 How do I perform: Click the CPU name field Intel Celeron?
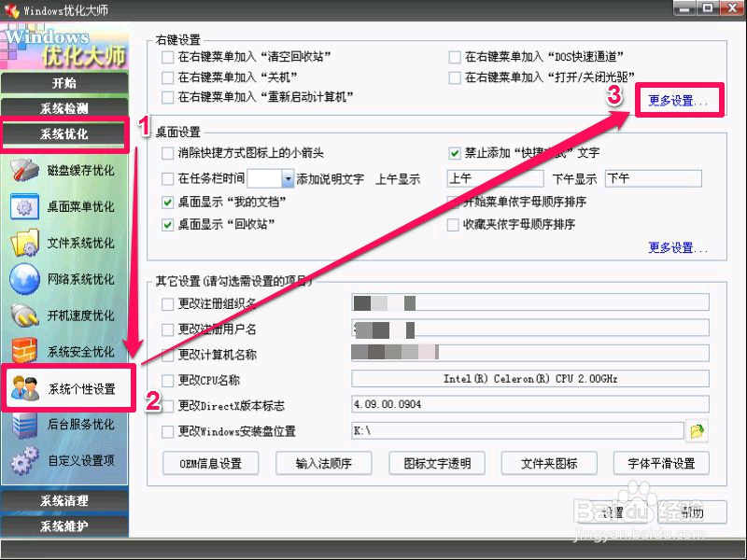(529, 379)
